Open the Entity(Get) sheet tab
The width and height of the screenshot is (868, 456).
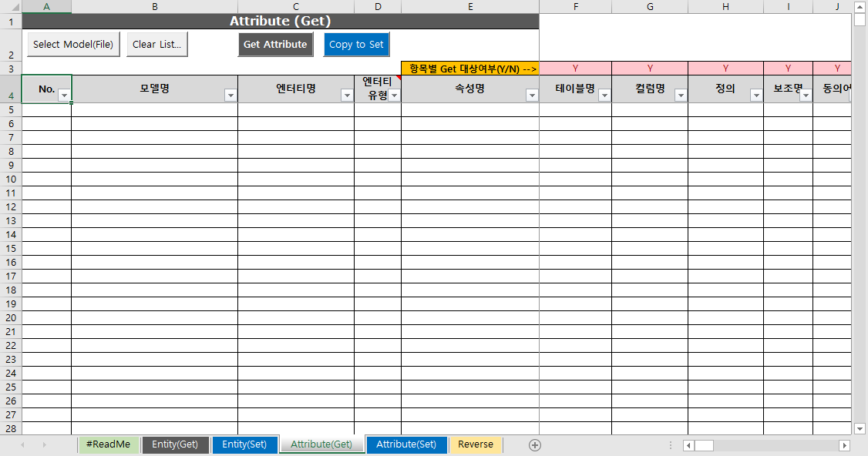pyautogui.click(x=175, y=444)
